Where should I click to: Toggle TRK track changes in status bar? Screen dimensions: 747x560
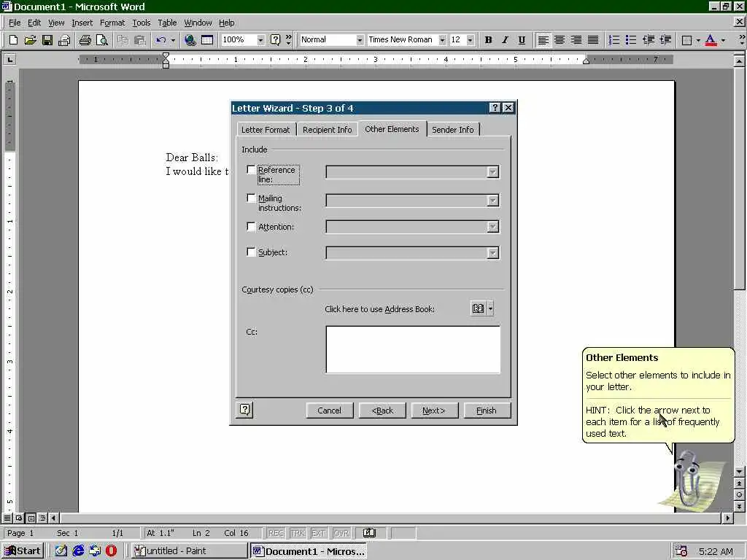(x=298, y=533)
